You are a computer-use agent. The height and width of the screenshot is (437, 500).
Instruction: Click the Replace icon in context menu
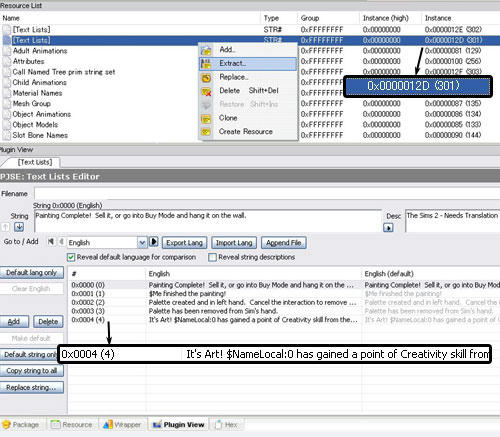point(206,78)
